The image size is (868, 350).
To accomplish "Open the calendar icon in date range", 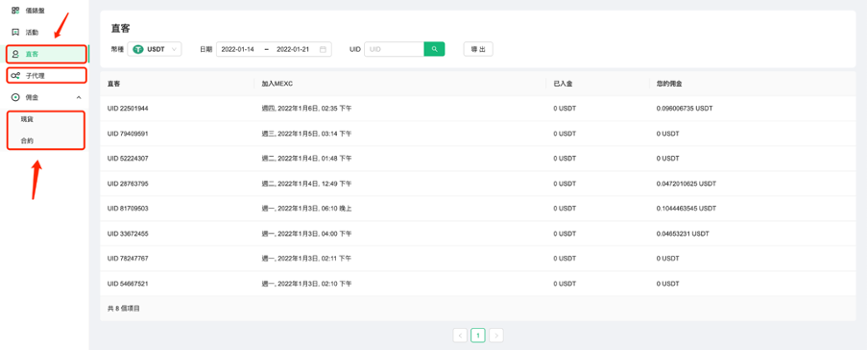I will [x=323, y=49].
